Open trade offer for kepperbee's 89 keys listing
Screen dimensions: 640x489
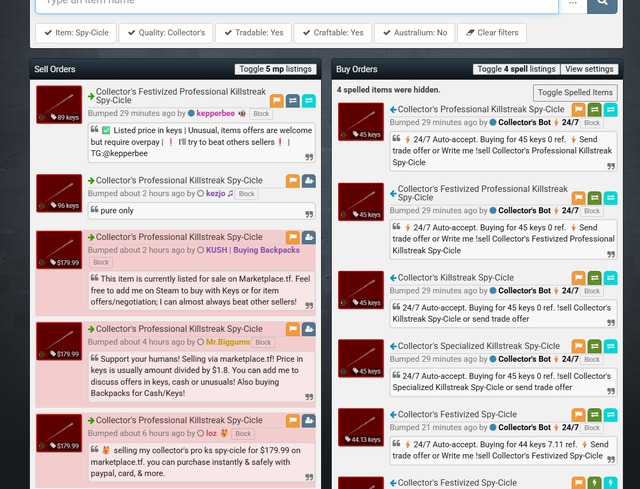point(293,100)
